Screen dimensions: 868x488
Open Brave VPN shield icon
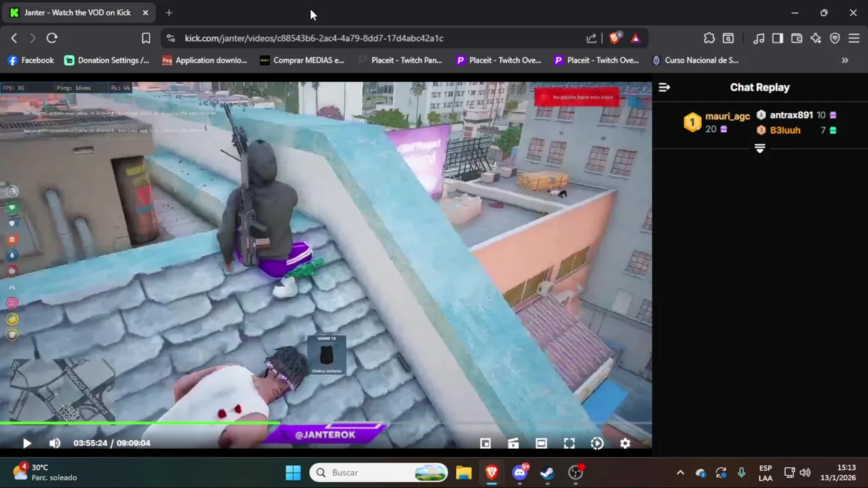pyautogui.click(x=835, y=39)
